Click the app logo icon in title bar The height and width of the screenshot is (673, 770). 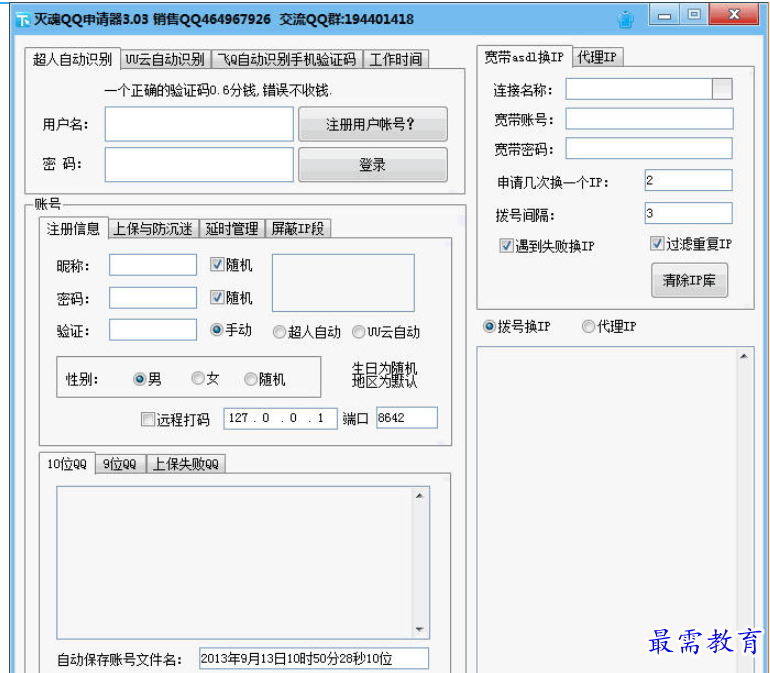coord(23,20)
